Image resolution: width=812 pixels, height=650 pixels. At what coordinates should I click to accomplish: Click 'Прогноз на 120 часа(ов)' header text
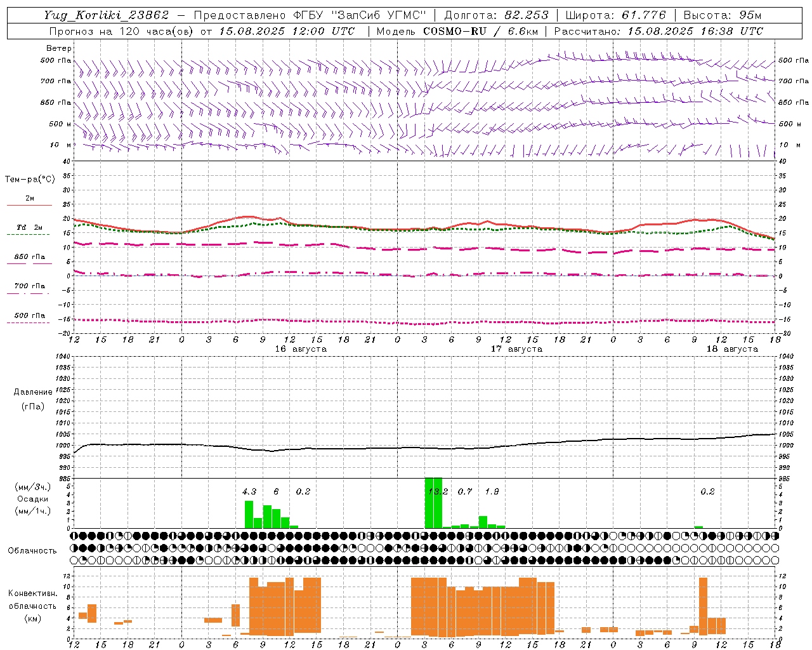122,31
